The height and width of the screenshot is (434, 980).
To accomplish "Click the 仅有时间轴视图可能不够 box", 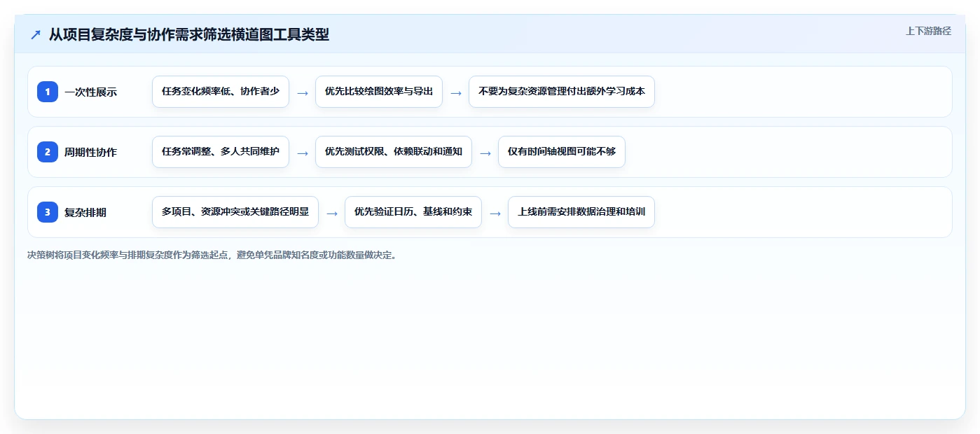I will 562,152.
